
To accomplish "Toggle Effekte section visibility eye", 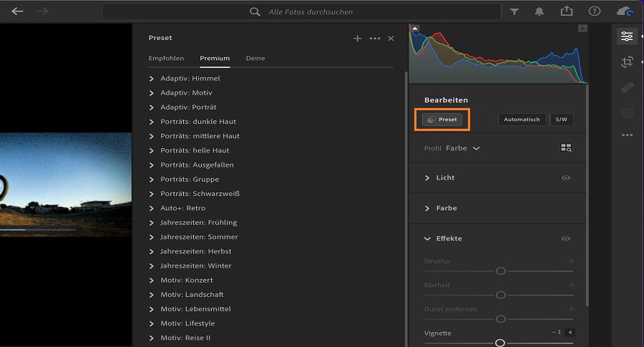I will [565, 238].
